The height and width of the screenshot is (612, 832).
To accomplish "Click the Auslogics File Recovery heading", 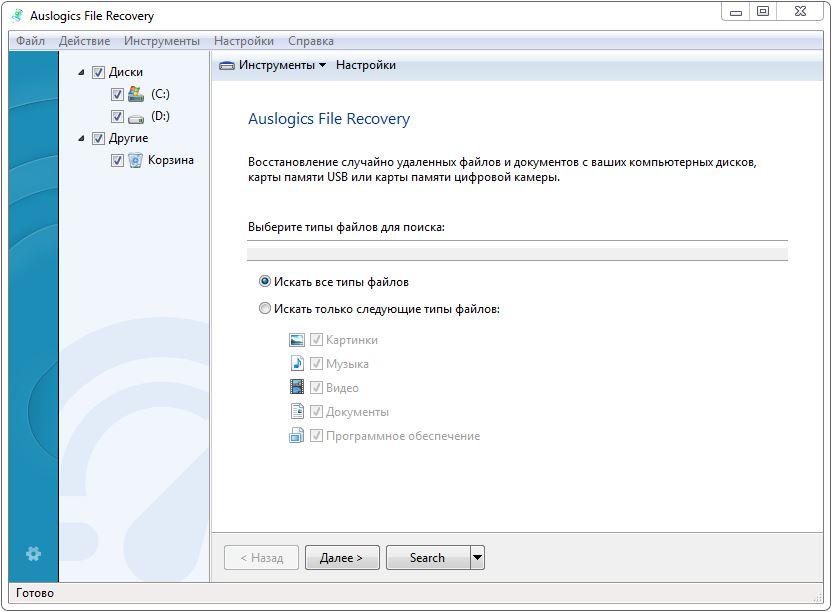I will tap(329, 119).
